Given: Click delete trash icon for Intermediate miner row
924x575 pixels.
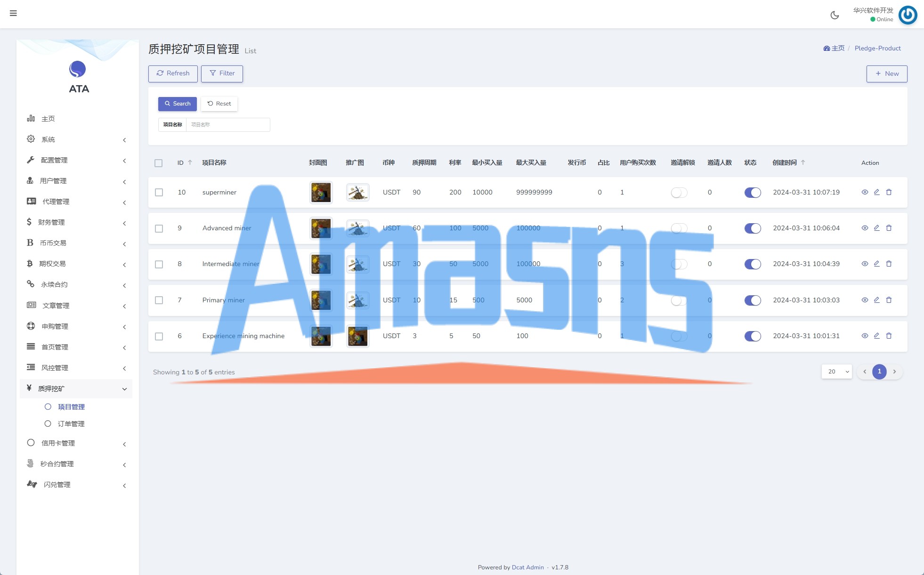Looking at the screenshot, I should click(889, 264).
